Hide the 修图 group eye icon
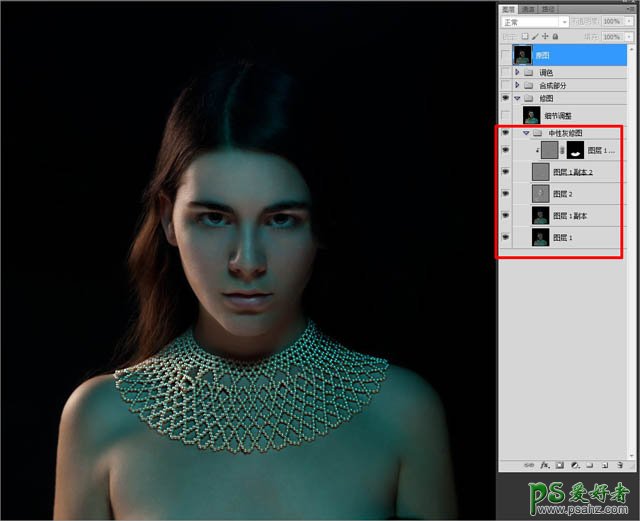This screenshot has width=640, height=521. pyautogui.click(x=506, y=98)
